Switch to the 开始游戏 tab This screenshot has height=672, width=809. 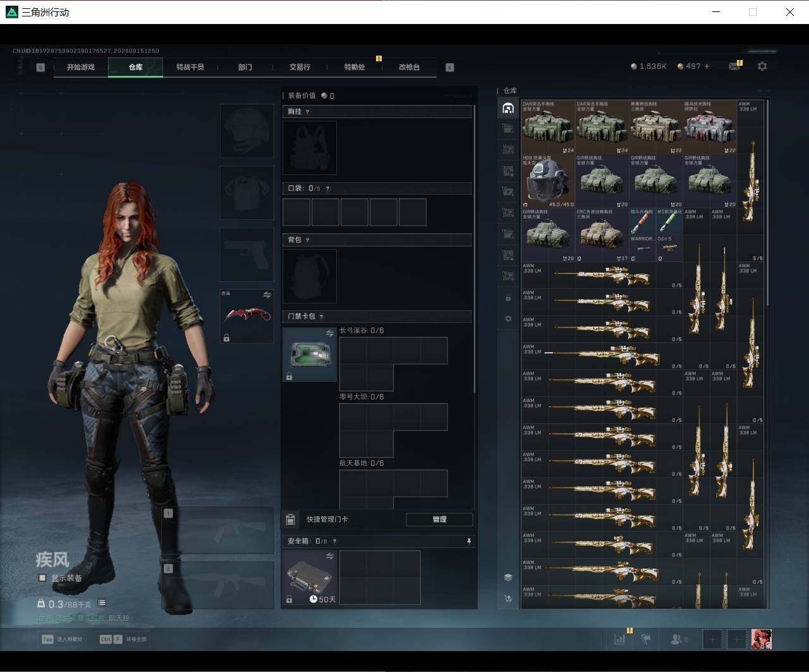click(81, 67)
